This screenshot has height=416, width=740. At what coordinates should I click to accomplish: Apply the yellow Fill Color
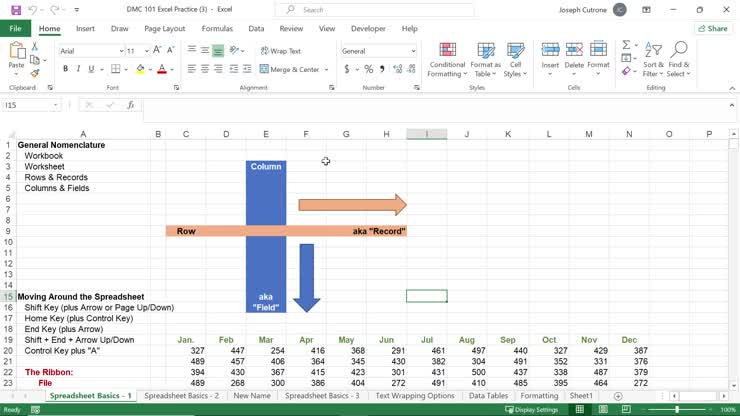pos(140,69)
